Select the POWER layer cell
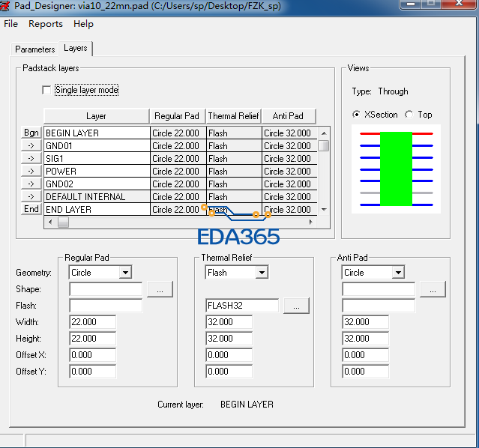This screenshot has height=448, width=479. (x=97, y=172)
